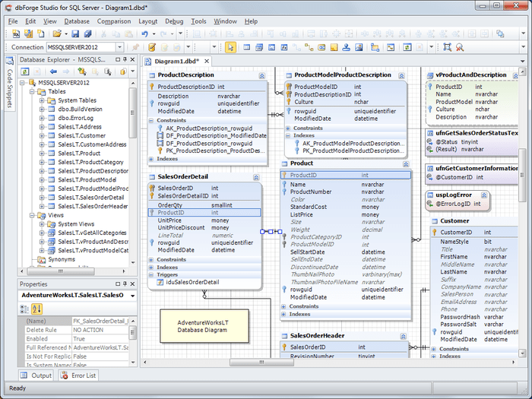Viewport: 532px width, 399px height.
Task: Collapse the ProductDescription table box
Action: [261, 75]
